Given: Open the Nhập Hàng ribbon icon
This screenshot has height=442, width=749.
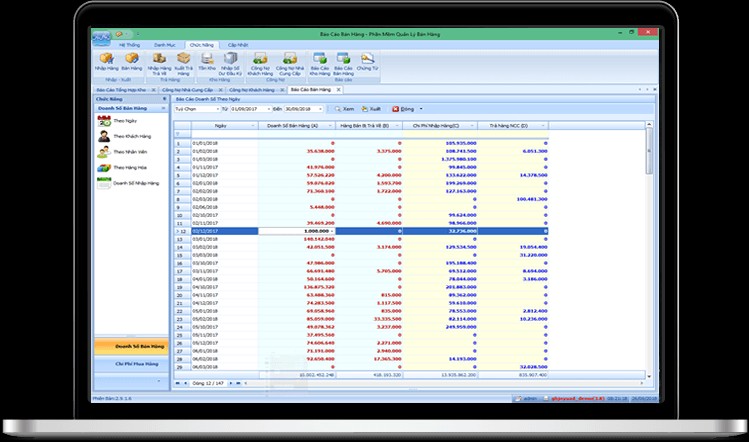Looking at the screenshot, I should [106, 58].
